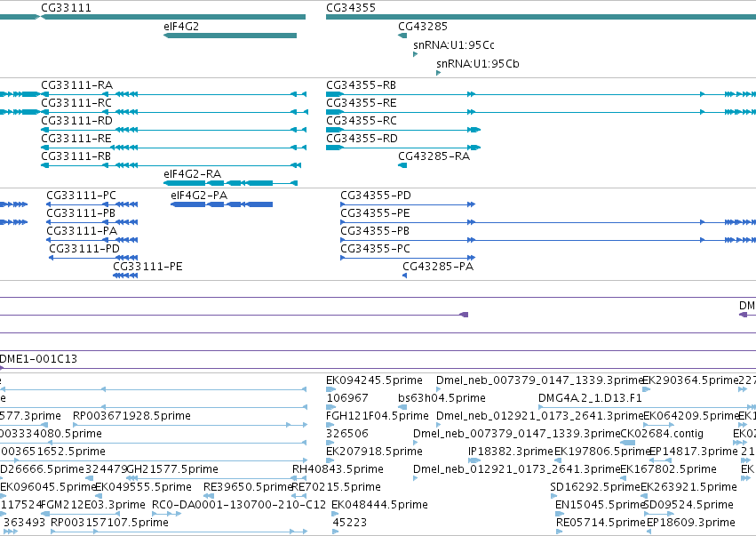Open transcript CG33111-RD
756x536 pixels.
(173, 130)
